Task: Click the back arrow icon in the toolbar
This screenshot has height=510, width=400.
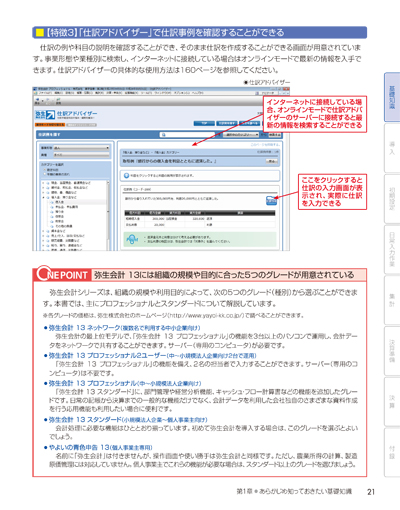Action: click(37, 100)
